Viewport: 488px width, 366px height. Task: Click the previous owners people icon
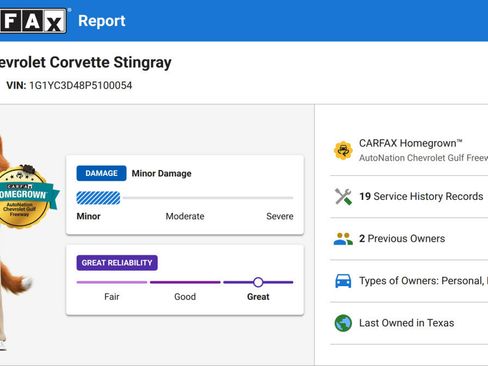pyautogui.click(x=343, y=239)
